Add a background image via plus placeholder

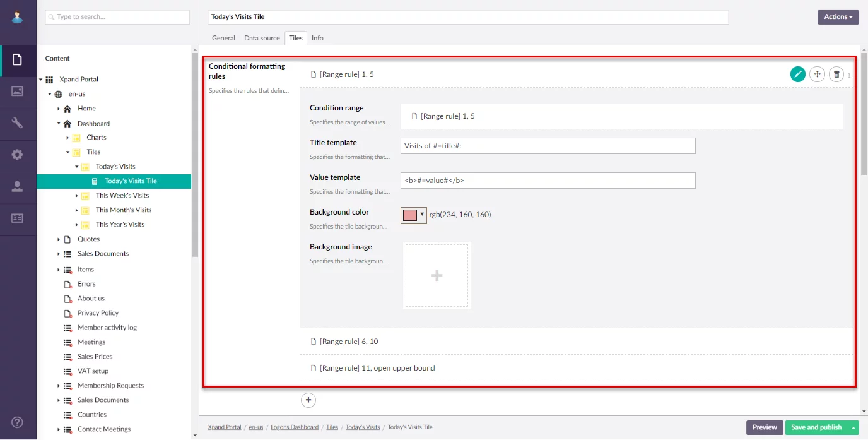(437, 276)
